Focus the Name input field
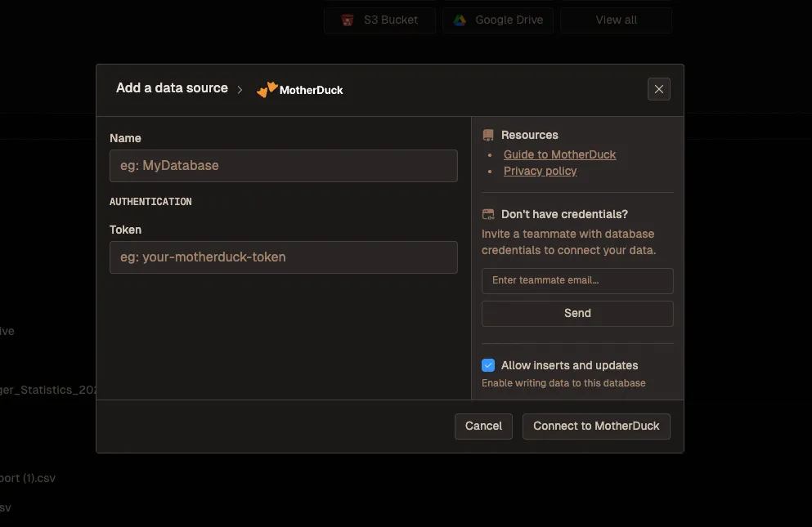 click(x=283, y=165)
